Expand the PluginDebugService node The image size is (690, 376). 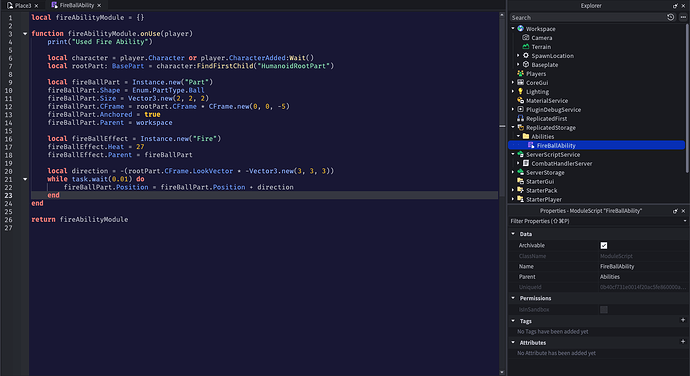coord(513,109)
